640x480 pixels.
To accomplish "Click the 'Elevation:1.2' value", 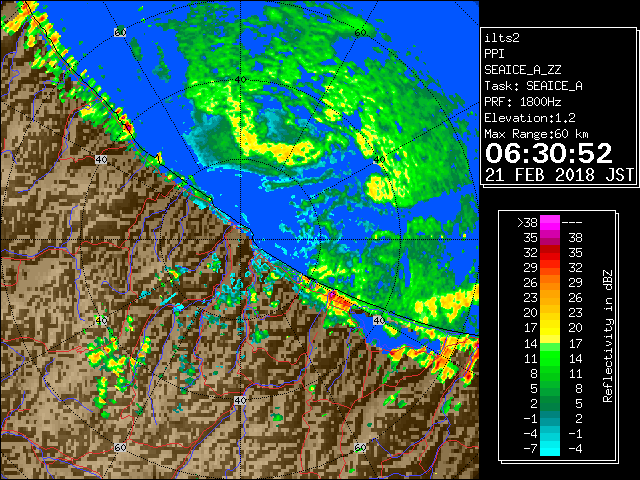I will 530,118.
